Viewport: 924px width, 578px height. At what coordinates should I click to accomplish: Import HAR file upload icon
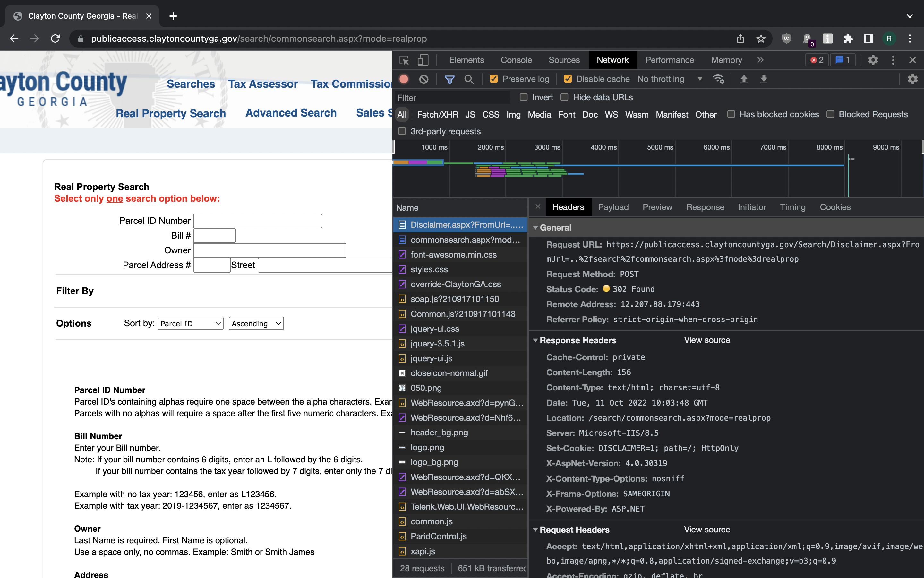click(x=743, y=79)
